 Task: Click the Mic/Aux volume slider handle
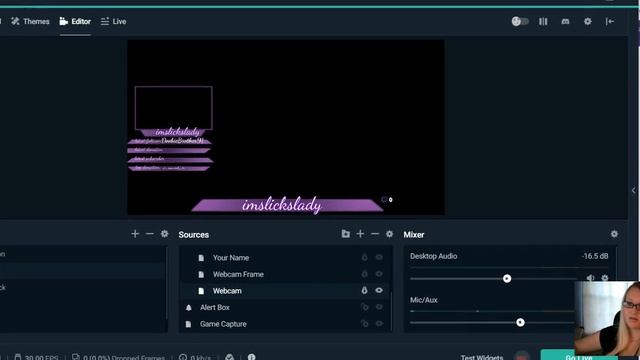pos(520,322)
